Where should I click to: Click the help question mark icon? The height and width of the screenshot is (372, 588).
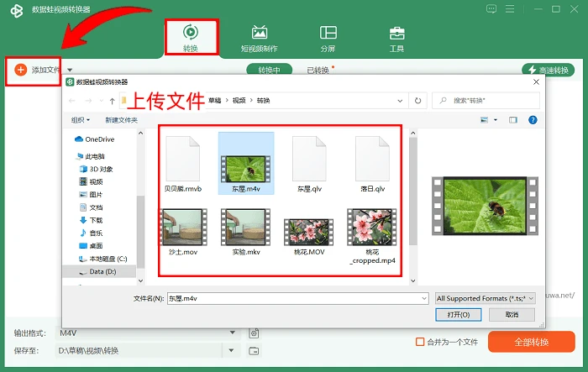(x=533, y=119)
